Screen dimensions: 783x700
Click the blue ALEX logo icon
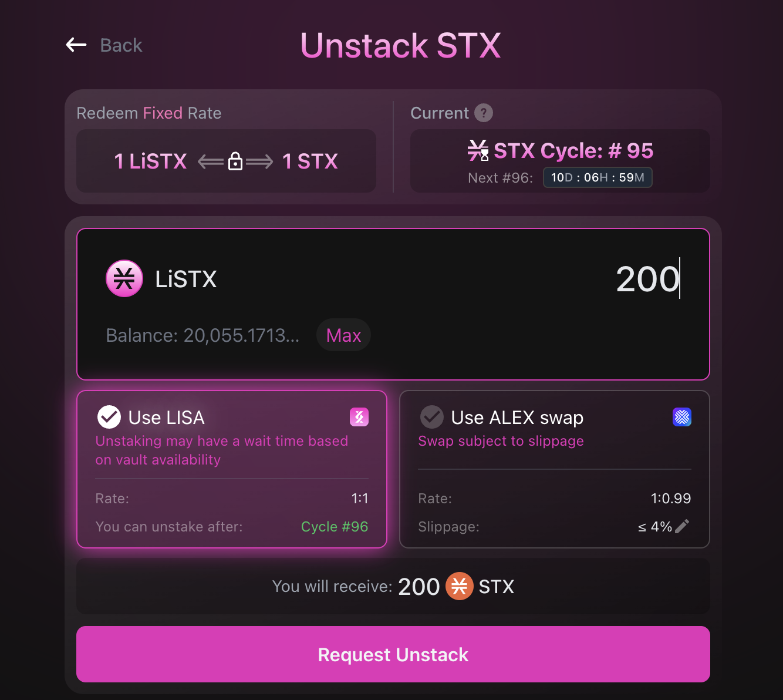coord(681,417)
